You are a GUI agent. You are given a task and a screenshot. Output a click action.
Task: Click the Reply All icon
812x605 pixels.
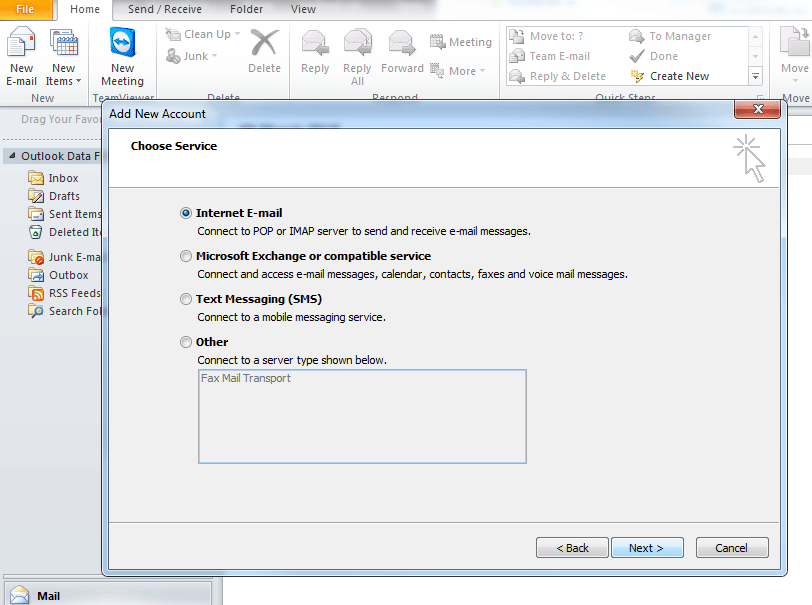click(x=357, y=42)
